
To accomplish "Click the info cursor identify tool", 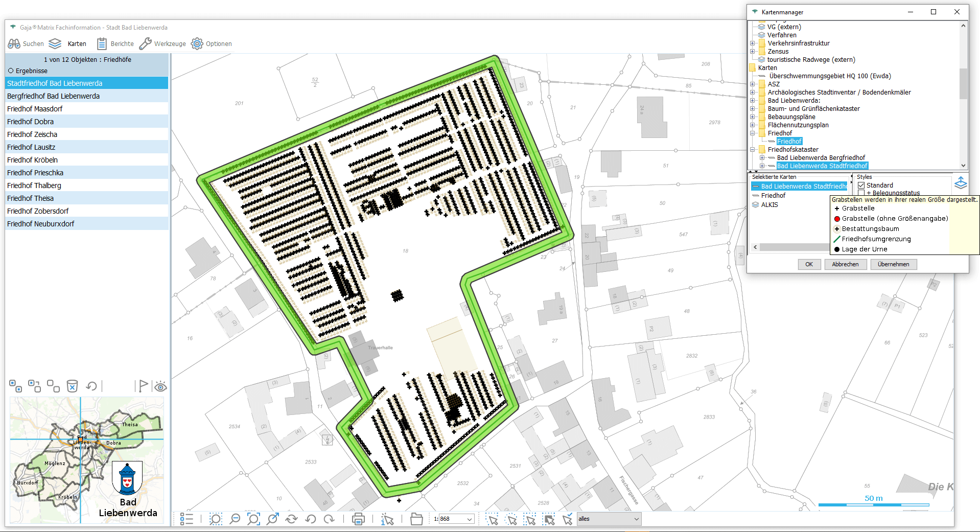I will pos(387,519).
